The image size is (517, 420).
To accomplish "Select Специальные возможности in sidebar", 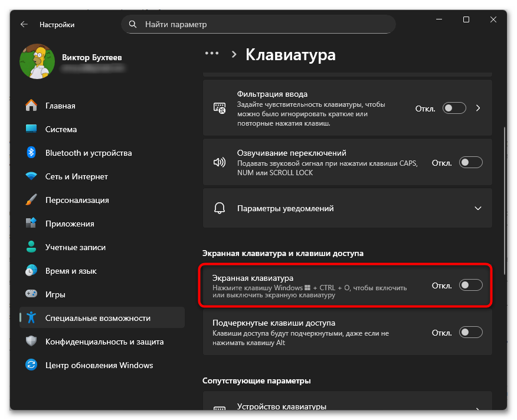I will (x=102, y=318).
